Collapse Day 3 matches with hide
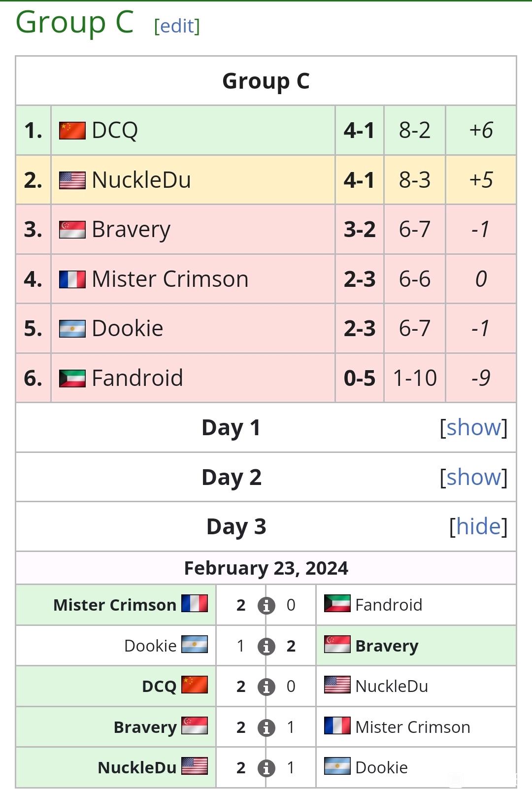Viewport: 532px width, 794px height. click(x=478, y=526)
